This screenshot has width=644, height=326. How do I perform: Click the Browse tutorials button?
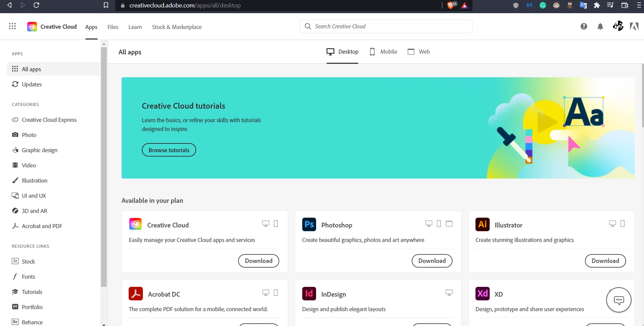coord(169,150)
